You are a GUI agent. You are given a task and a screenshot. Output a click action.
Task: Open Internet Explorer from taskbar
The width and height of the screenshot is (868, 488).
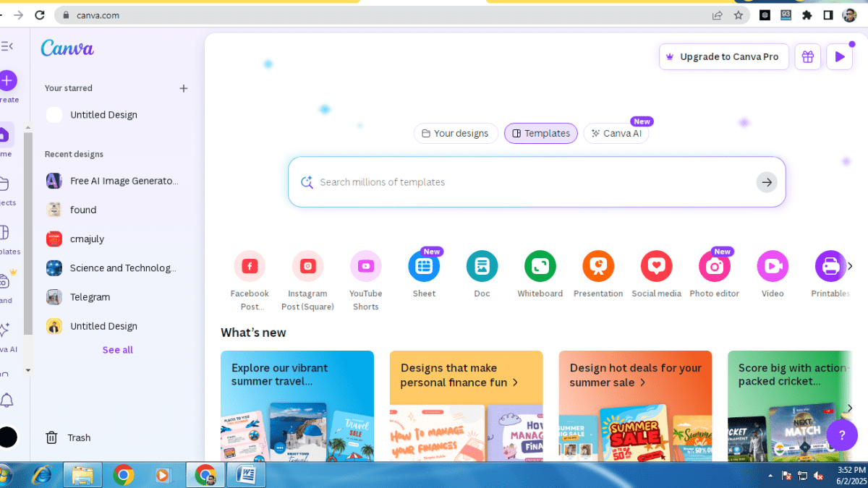point(43,475)
